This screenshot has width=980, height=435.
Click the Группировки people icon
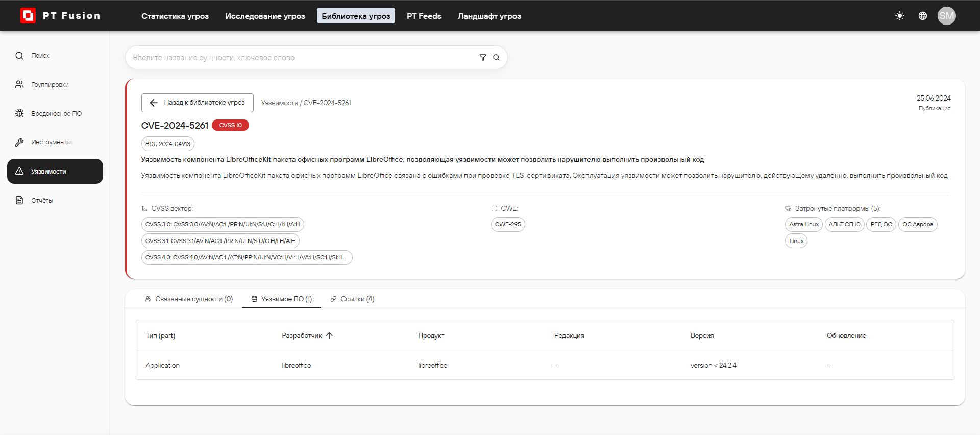(x=19, y=84)
